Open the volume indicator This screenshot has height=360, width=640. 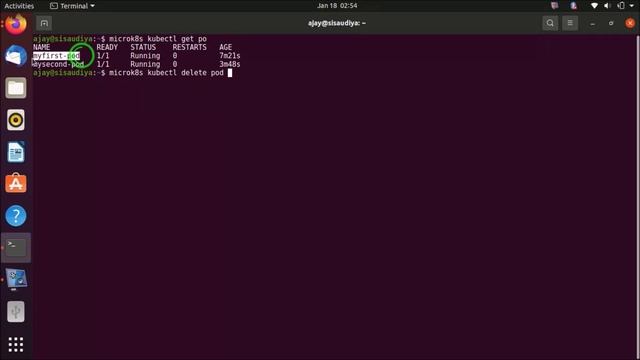click(x=607, y=6)
